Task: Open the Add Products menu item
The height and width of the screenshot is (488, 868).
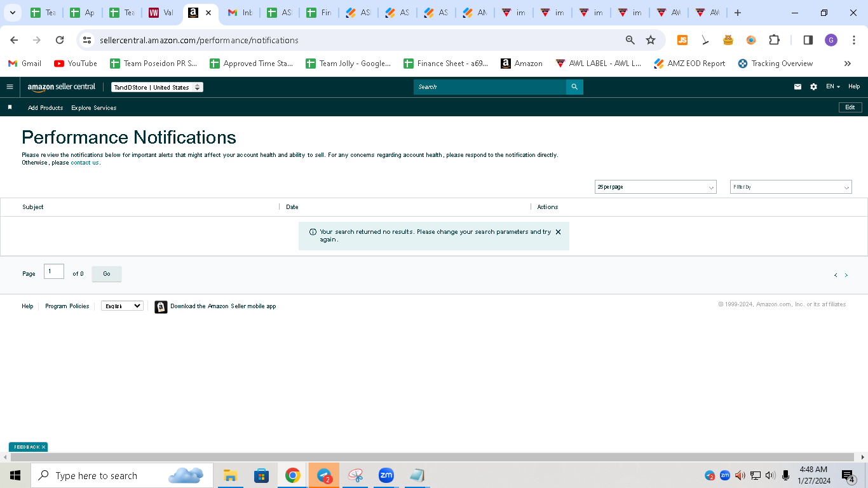Action: click(46, 108)
